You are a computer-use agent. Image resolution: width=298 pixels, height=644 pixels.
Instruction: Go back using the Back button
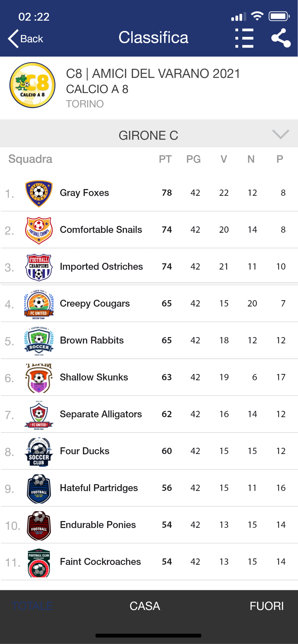(x=26, y=39)
